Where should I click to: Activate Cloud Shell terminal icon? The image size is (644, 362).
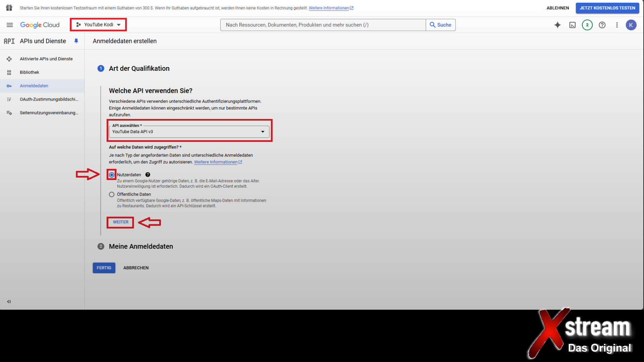click(x=573, y=25)
